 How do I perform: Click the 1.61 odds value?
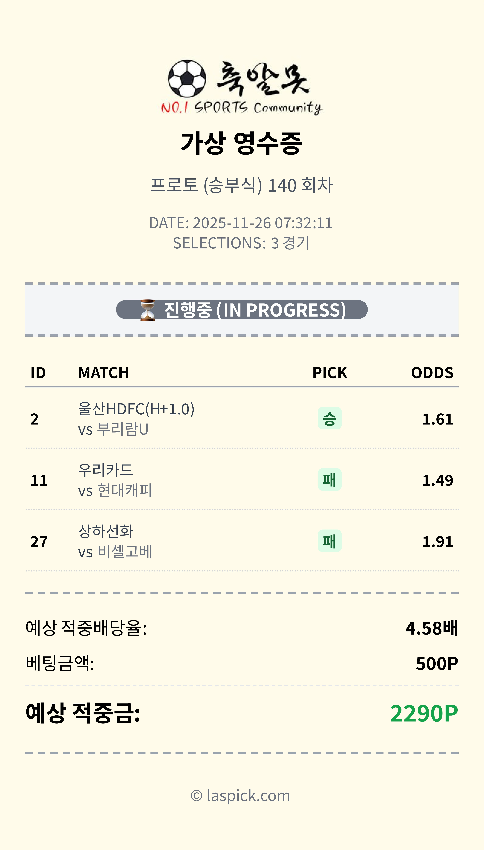(x=437, y=419)
